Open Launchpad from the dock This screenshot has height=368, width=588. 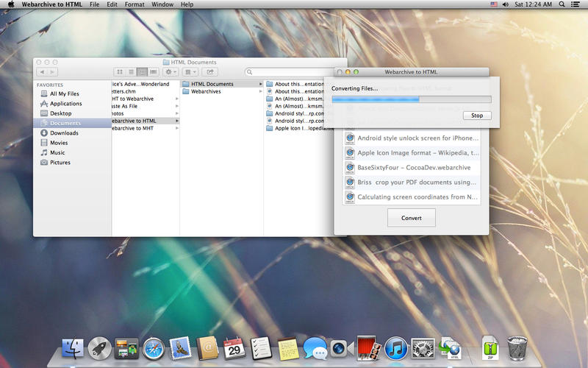[99, 349]
